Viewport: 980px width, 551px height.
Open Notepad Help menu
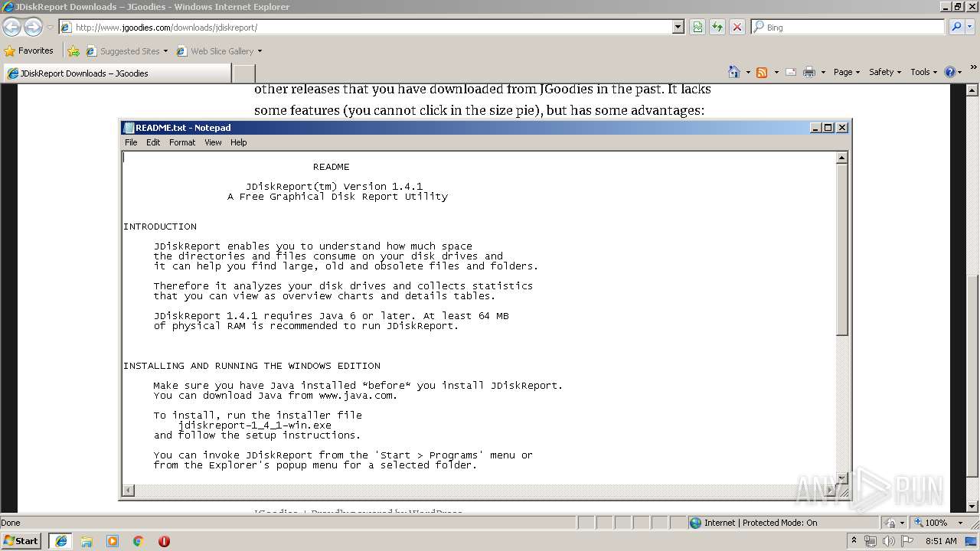tap(239, 142)
